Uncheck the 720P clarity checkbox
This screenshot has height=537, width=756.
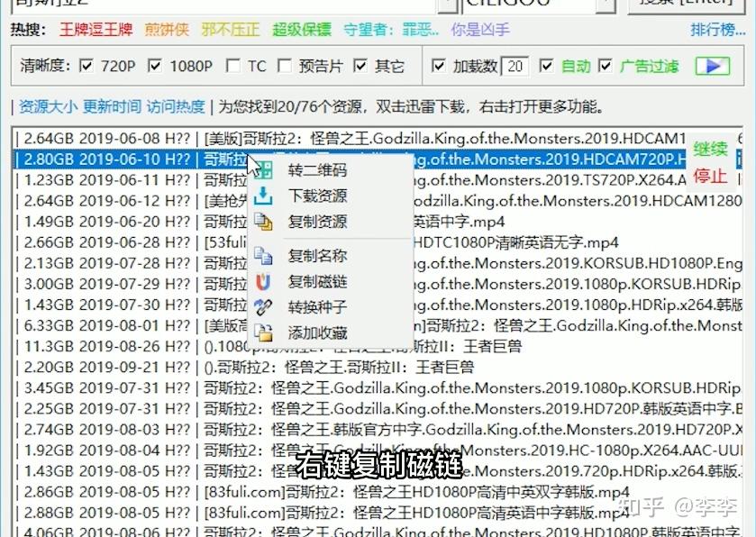click(x=87, y=67)
